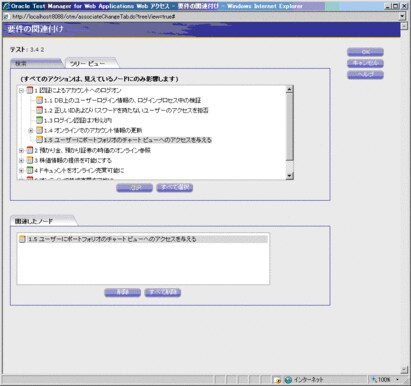This screenshot has height=386, width=411.
Task: Click the すべて削除 button
Action: [x=163, y=292]
